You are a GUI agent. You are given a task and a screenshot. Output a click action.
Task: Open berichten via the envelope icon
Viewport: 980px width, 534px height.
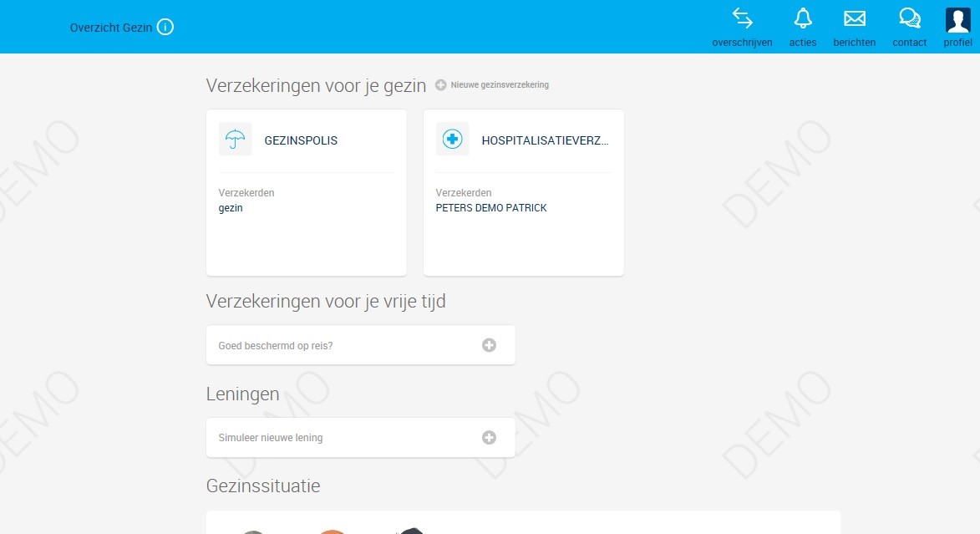point(854,18)
